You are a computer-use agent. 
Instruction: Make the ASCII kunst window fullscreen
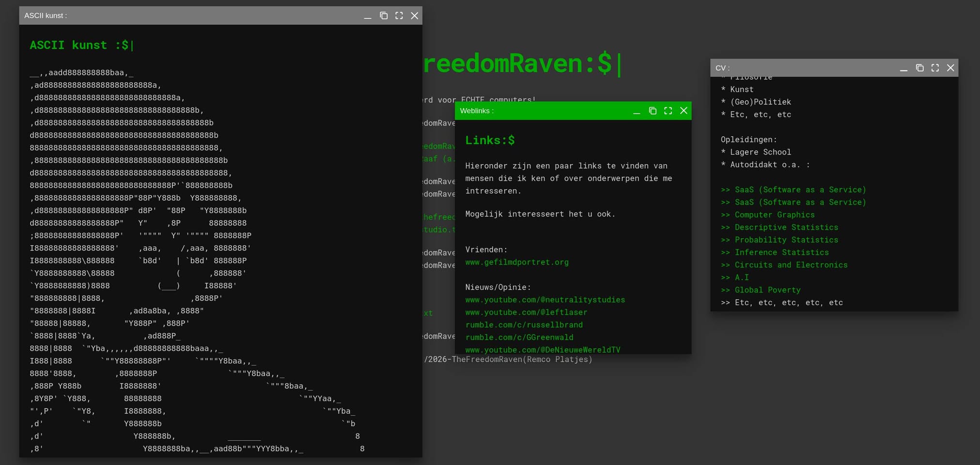pos(399,15)
